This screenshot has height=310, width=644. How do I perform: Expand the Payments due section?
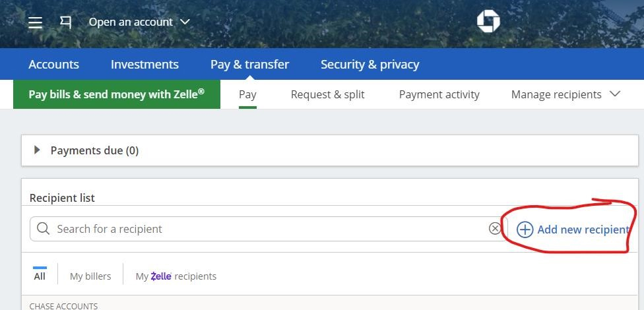(38, 150)
